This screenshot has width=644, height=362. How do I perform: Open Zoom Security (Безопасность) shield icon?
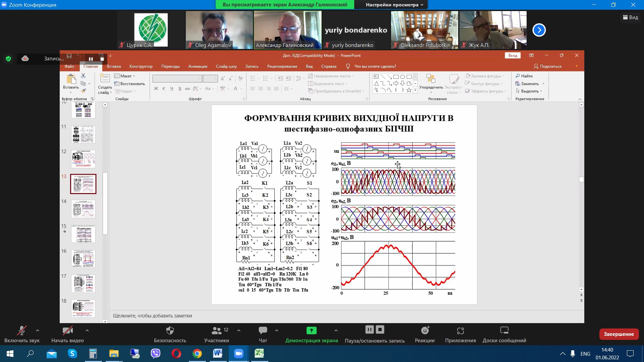pyautogui.click(x=170, y=330)
